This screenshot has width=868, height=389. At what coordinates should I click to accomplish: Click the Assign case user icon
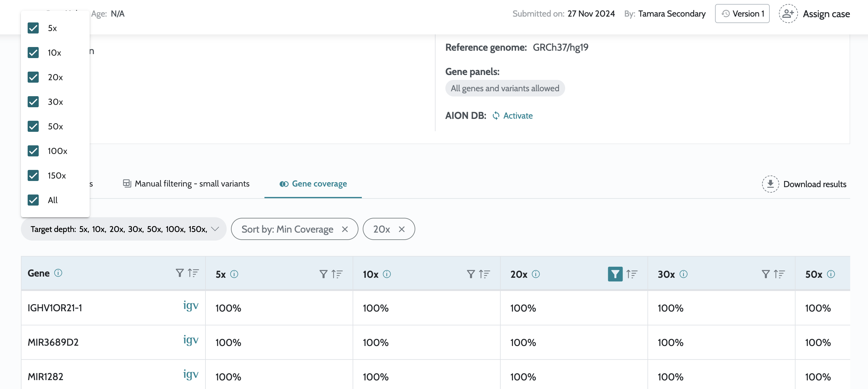788,14
